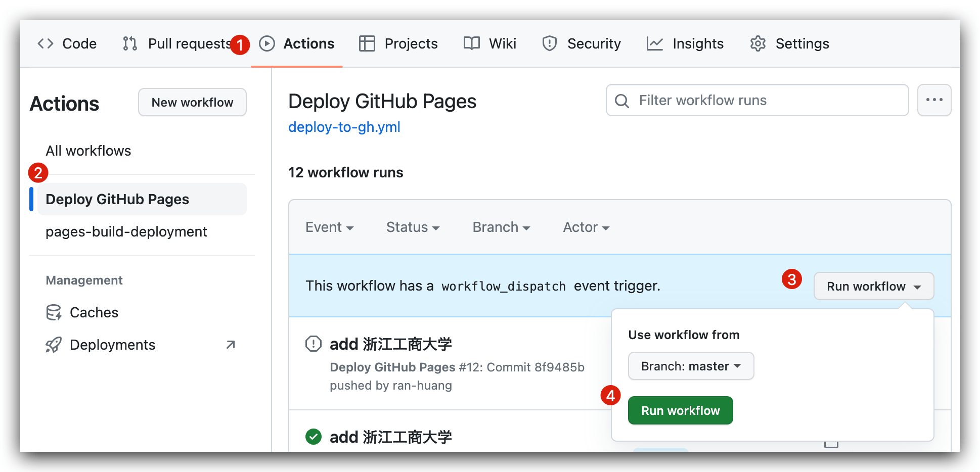The image size is (980, 472).
Task: Click the external link arrow next to Deployments
Action: pos(231,344)
